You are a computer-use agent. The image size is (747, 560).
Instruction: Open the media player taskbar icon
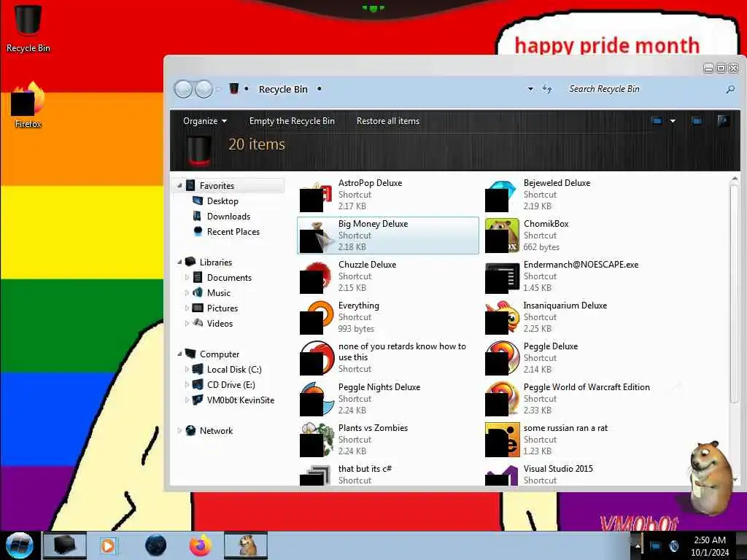tap(108, 545)
